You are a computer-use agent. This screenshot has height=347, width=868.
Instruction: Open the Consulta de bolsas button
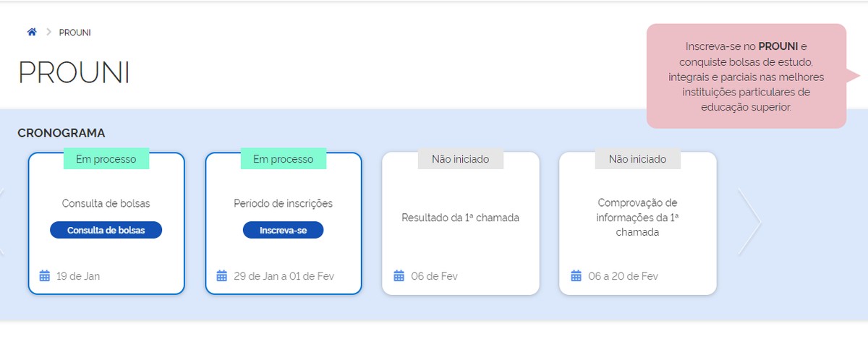[x=106, y=230]
